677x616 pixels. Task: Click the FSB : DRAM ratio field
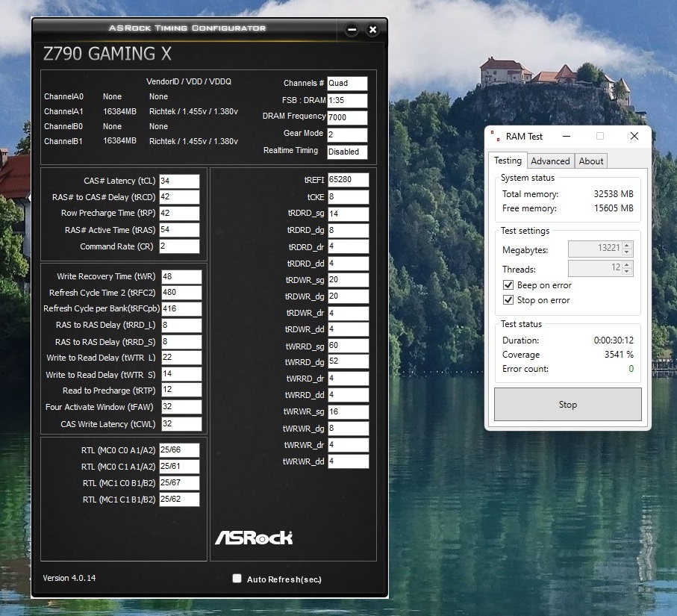pyautogui.click(x=347, y=100)
